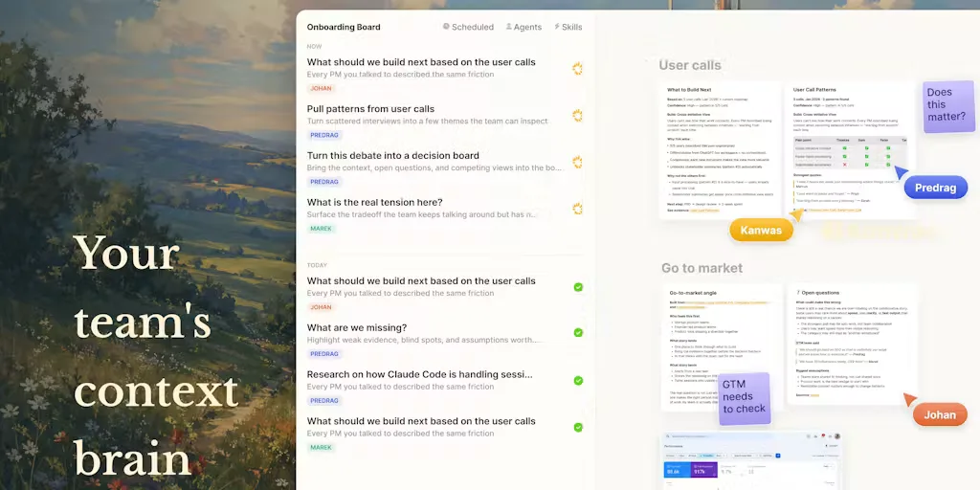Open the Skills tab
Image resolution: width=980 pixels, height=490 pixels.
(568, 27)
